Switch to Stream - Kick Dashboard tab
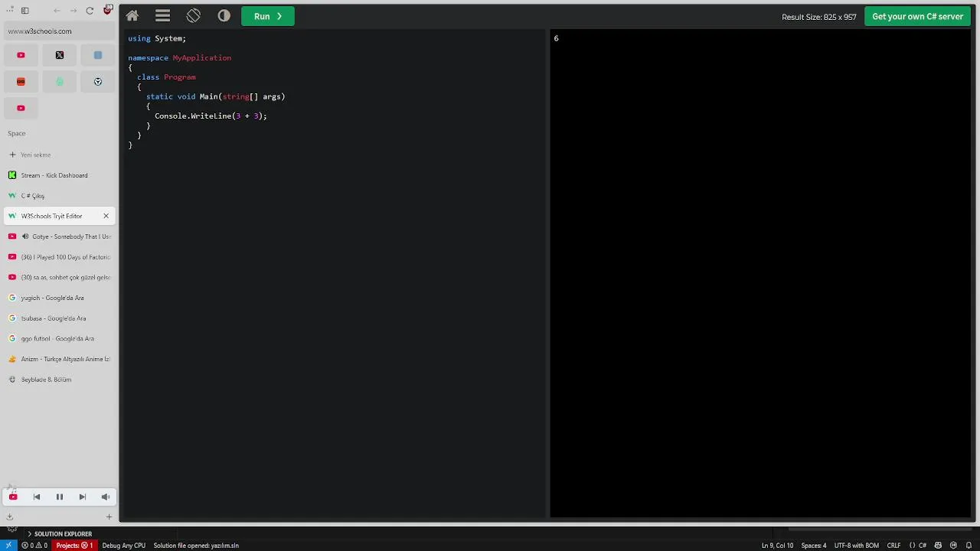This screenshot has width=980, height=551. [60, 175]
